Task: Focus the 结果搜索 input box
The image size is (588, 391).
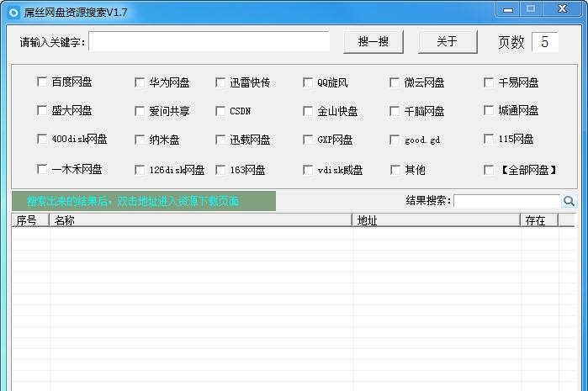Action: point(507,201)
